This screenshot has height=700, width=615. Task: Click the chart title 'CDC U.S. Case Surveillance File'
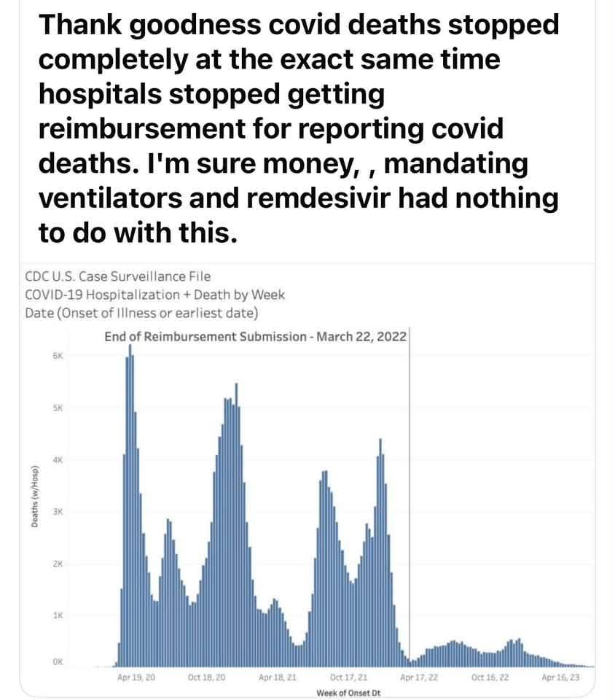click(x=118, y=276)
